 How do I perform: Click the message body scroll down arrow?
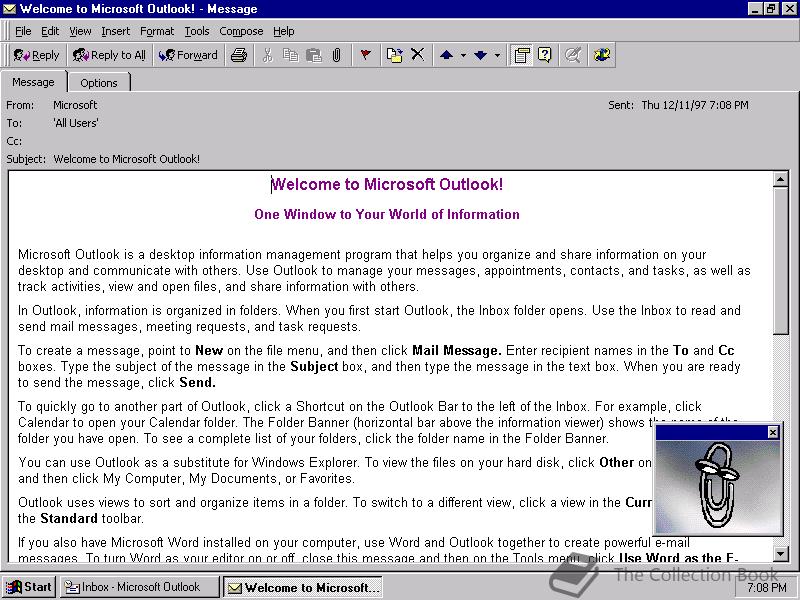click(781, 554)
